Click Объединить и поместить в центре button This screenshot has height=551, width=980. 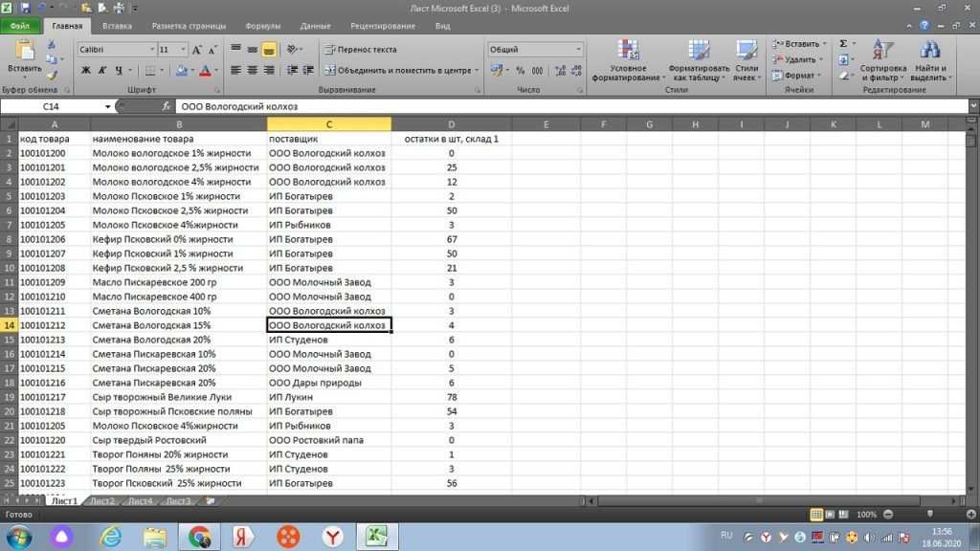pos(398,70)
